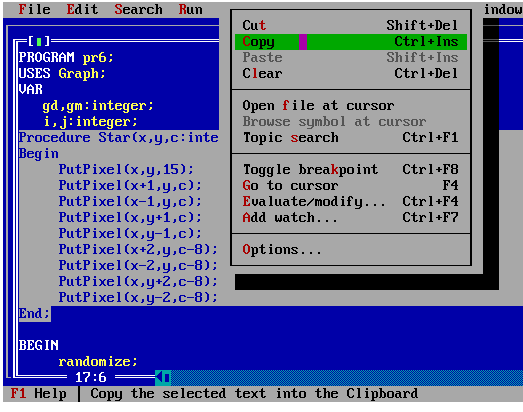Screen dimensions: 523x412
Task: Choose Add watch entry
Action: click(x=350, y=218)
